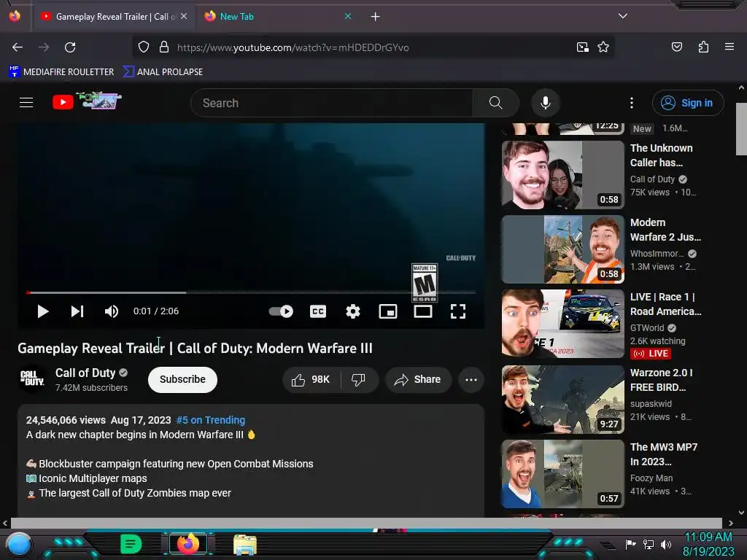Image resolution: width=747 pixels, height=560 pixels.
Task: View site security lock info
Action: (164, 47)
